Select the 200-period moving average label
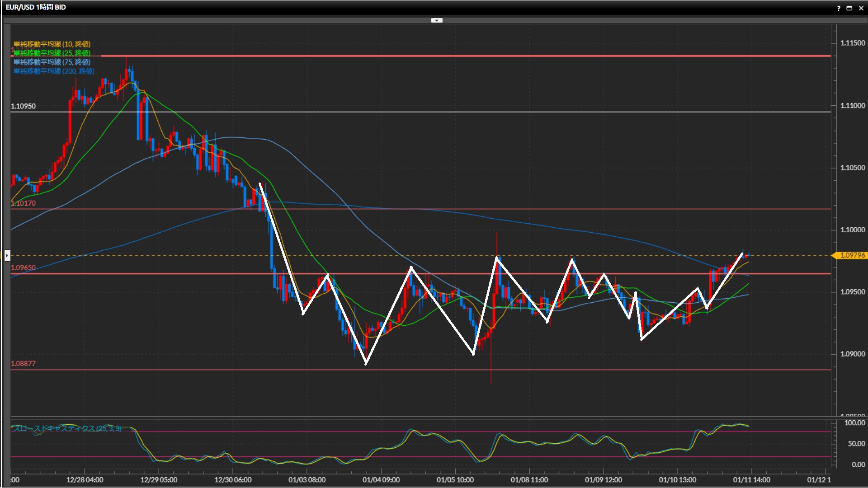Image resolution: width=868 pixels, height=488 pixels. click(x=54, y=71)
